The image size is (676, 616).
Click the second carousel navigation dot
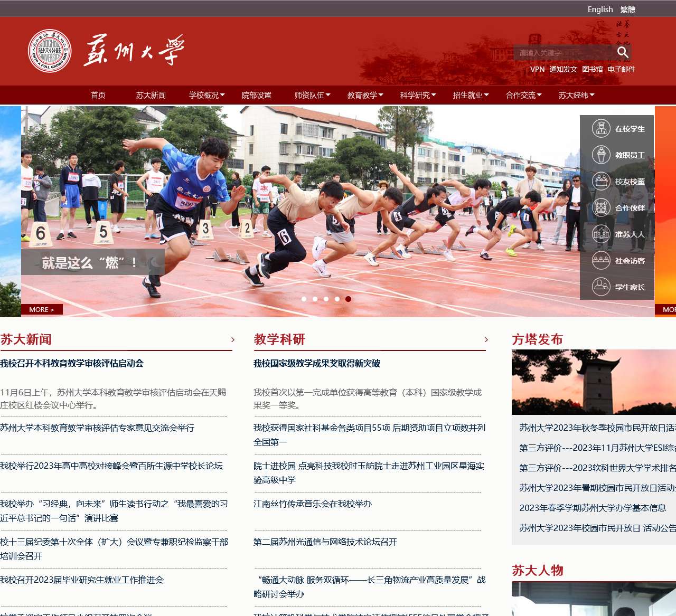(x=315, y=299)
